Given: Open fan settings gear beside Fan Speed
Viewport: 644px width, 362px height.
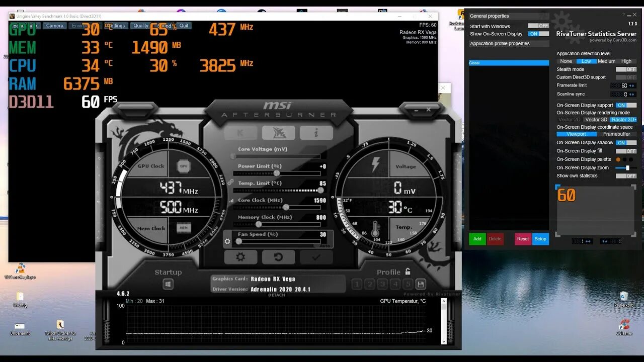Looking at the screenshot, I should click(227, 241).
